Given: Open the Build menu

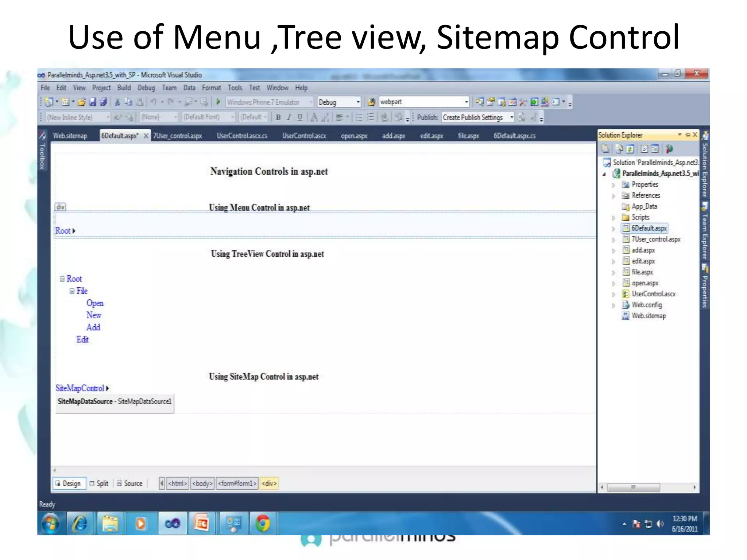Looking at the screenshot, I should pyautogui.click(x=124, y=87).
